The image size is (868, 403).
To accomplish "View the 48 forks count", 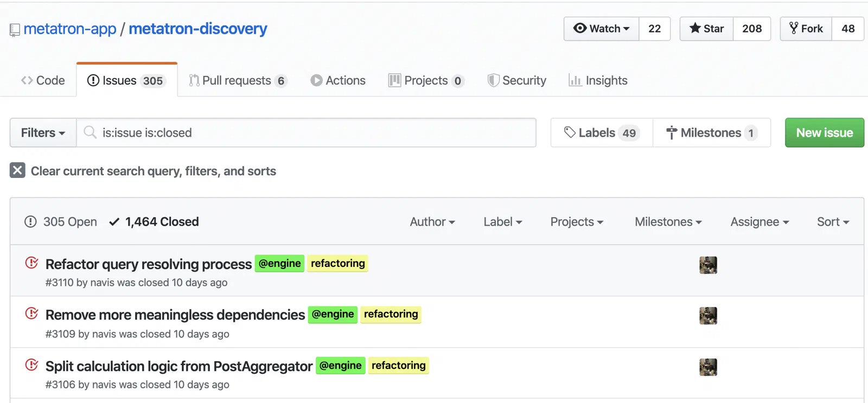I will coord(848,29).
